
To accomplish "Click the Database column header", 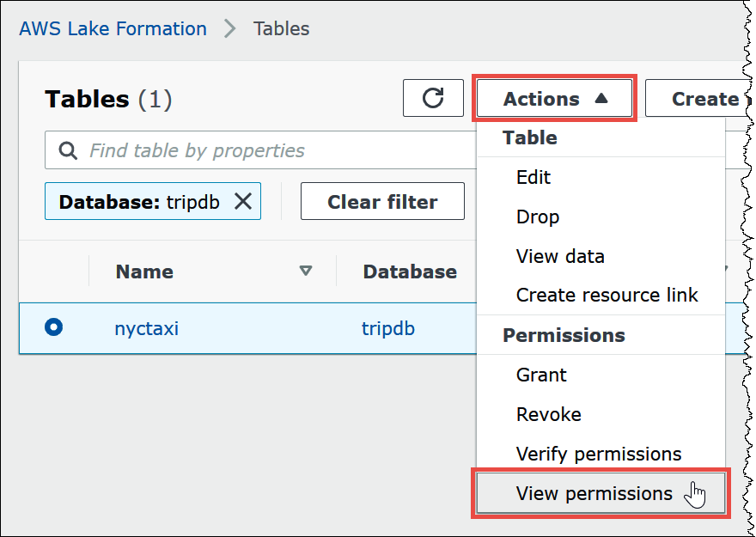I will (x=409, y=272).
